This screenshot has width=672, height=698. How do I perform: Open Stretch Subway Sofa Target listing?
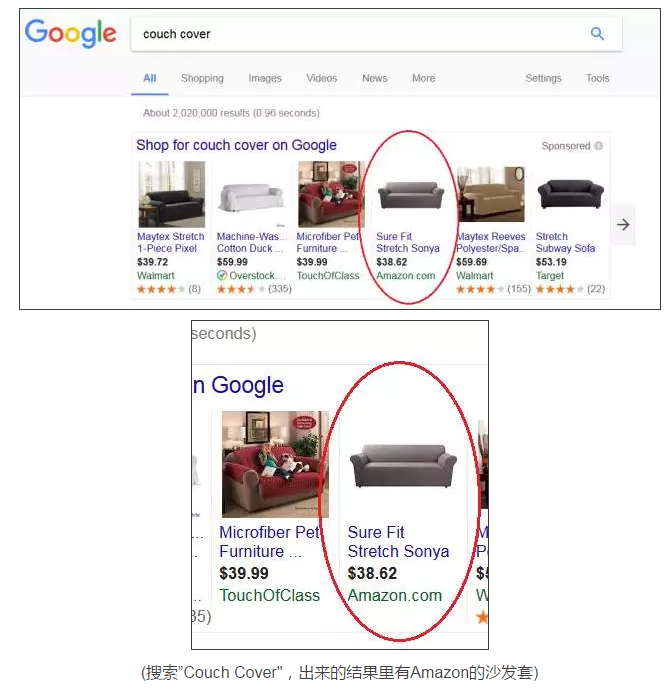click(x=565, y=242)
